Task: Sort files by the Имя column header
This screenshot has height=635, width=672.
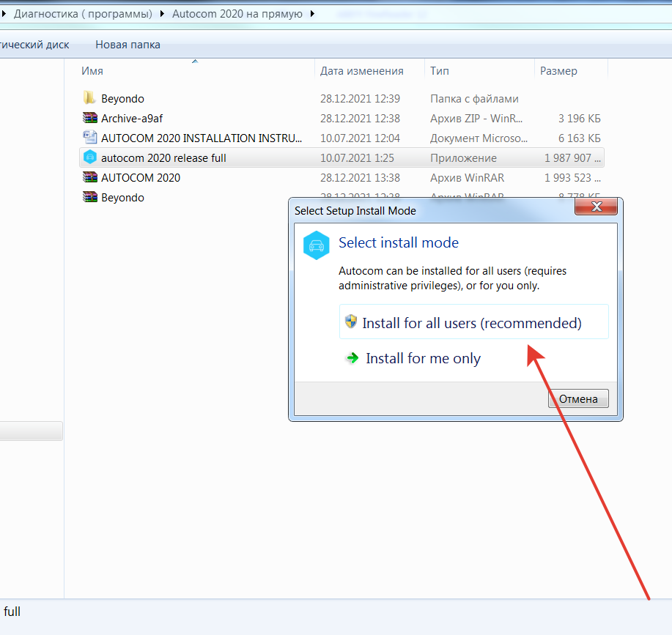Action: [92, 70]
